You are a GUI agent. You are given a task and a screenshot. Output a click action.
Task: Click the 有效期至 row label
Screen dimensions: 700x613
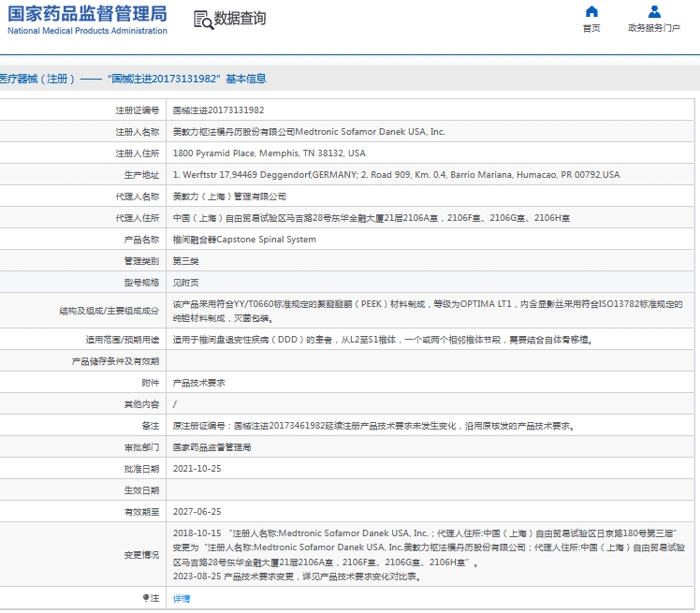141,512
